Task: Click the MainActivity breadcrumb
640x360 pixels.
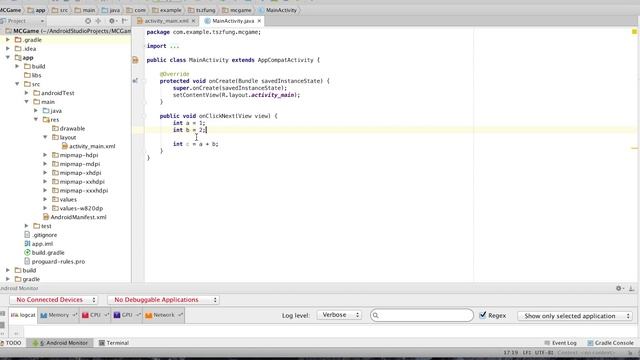Action: coord(278,10)
